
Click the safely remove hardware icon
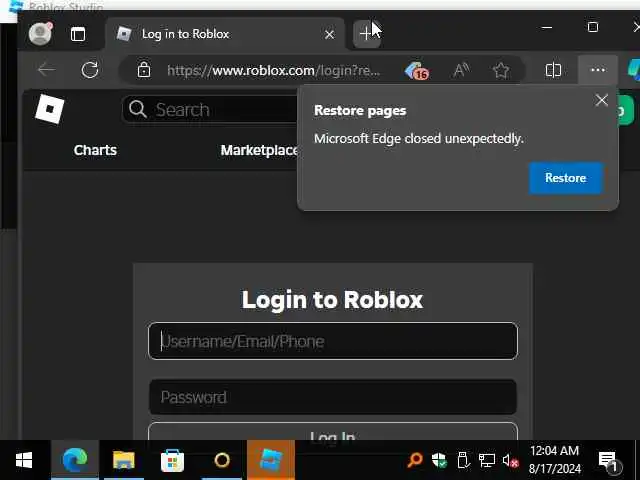(x=463, y=460)
